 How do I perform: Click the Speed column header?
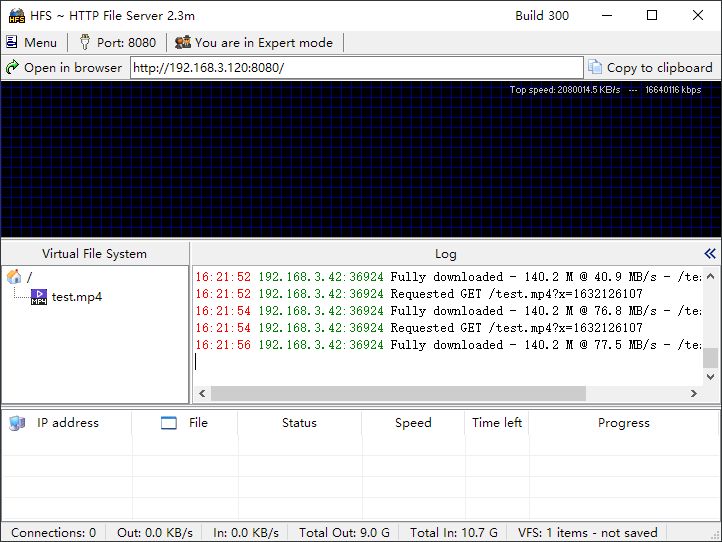(x=413, y=423)
